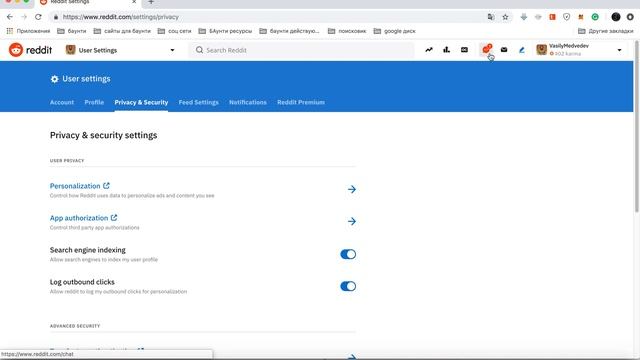Switch to the Feed Settings tab
Viewport: 640px width, 360px height.
point(198,102)
